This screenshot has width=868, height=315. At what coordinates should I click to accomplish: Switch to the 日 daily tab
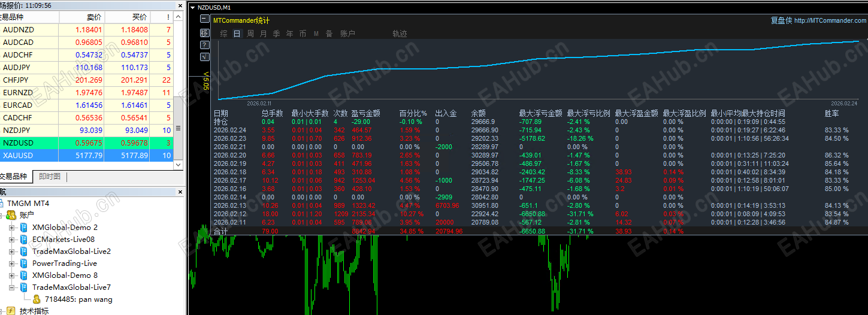pyautogui.click(x=237, y=34)
